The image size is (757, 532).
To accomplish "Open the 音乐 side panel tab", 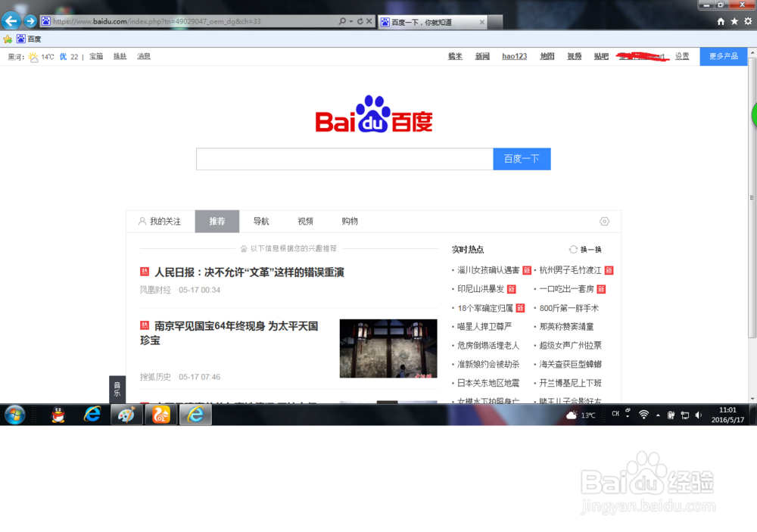I will (117, 389).
